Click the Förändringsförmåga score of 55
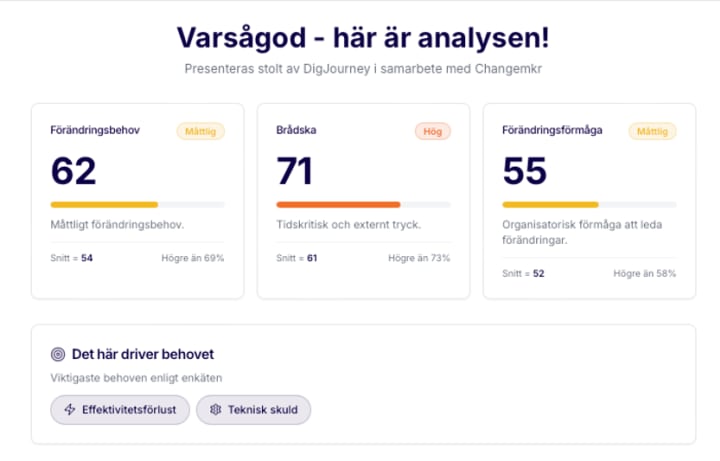 525,170
